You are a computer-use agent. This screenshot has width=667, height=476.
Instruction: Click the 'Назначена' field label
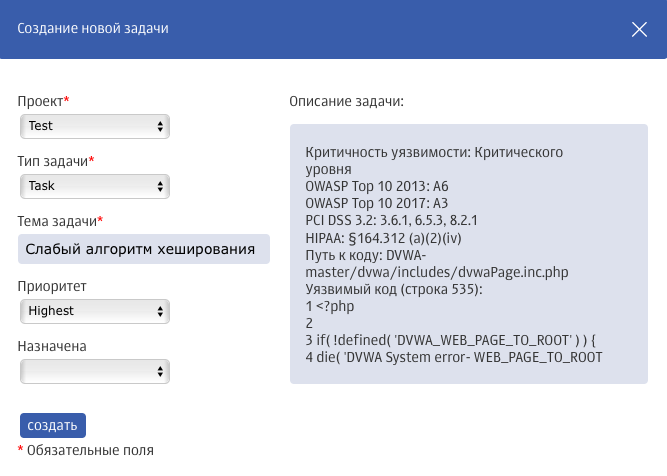coord(52,346)
